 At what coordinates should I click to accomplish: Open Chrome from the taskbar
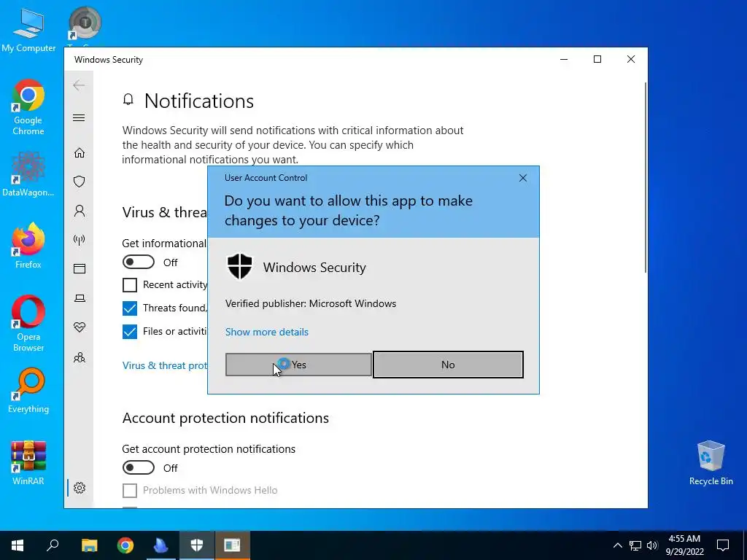(x=125, y=545)
